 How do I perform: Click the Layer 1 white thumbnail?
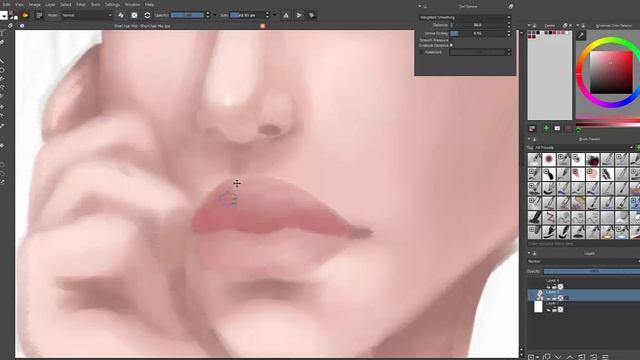pyautogui.click(x=538, y=307)
